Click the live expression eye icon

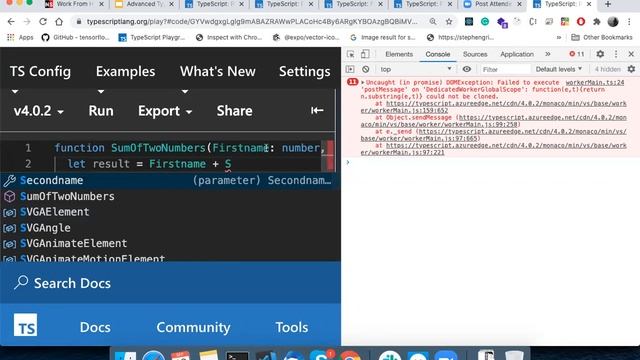[467, 69]
